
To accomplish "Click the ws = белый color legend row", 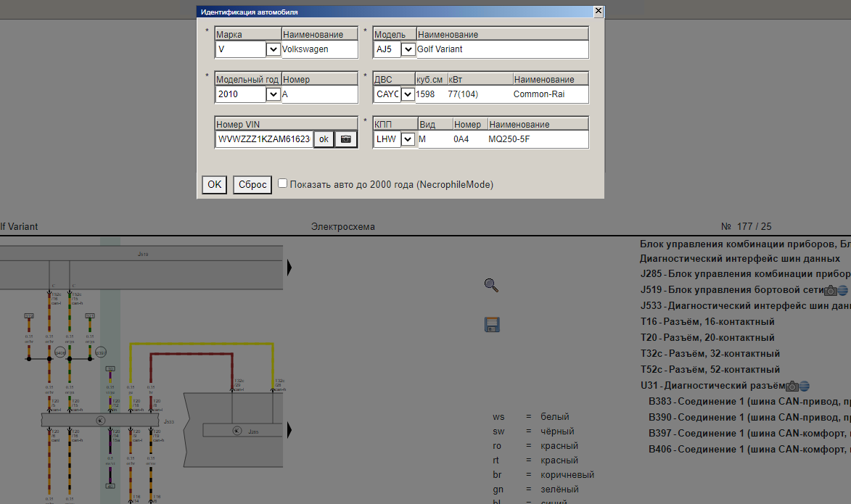I will pos(531,417).
